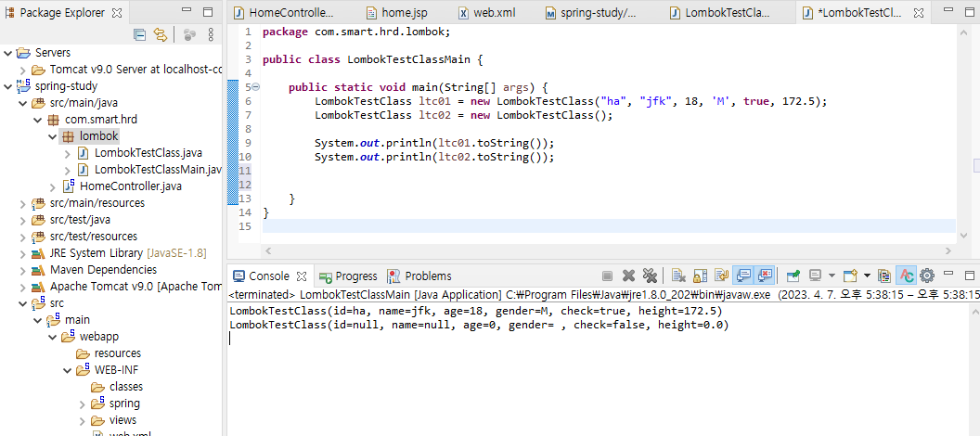The height and width of the screenshot is (436, 980).
Task: Close the Package Explorer tab
Action: (x=117, y=12)
